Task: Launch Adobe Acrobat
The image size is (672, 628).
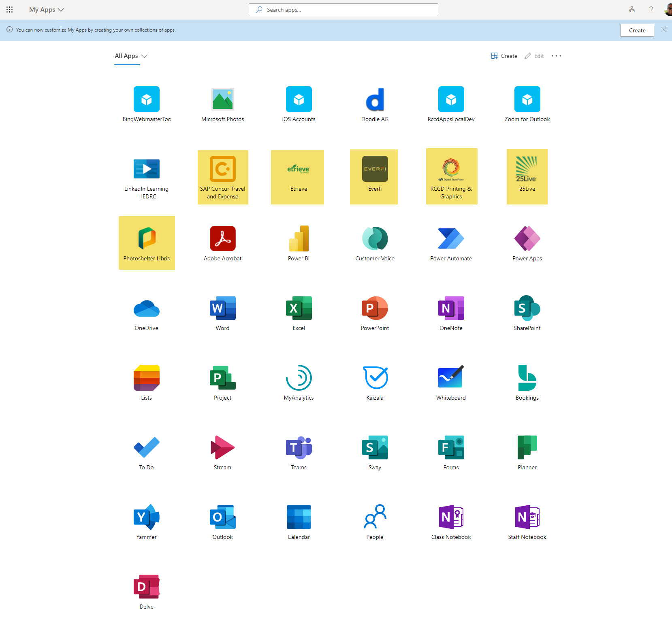Action: point(223,244)
